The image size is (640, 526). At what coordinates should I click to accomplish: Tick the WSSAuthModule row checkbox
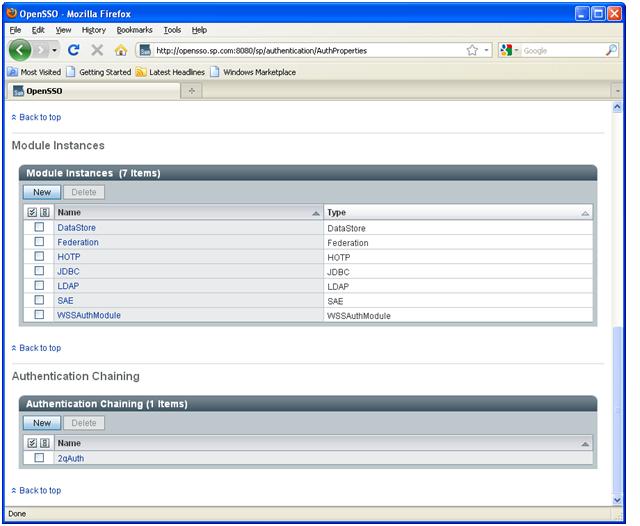tap(39, 315)
